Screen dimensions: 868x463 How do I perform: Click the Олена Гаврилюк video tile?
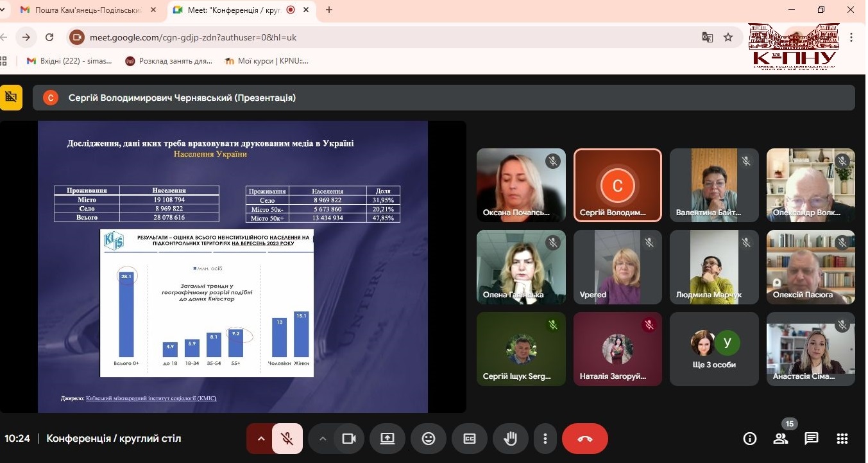(x=521, y=267)
